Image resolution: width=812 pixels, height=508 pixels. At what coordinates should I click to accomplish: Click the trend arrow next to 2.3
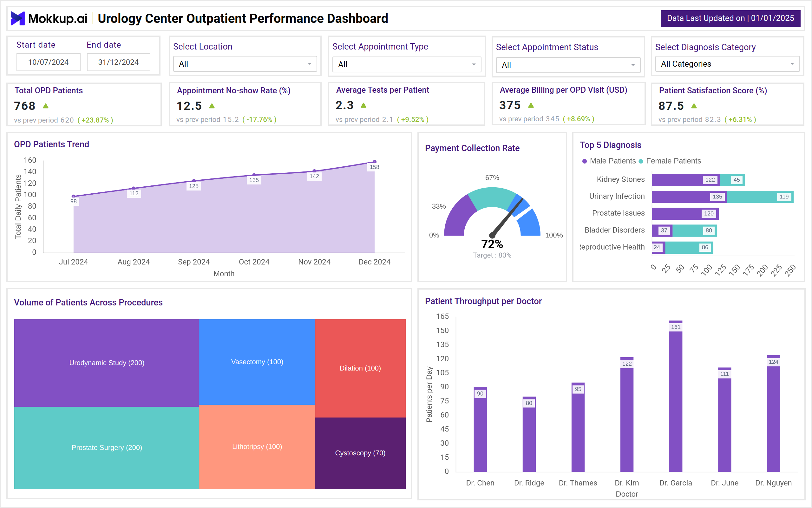click(x=363, y=105)
